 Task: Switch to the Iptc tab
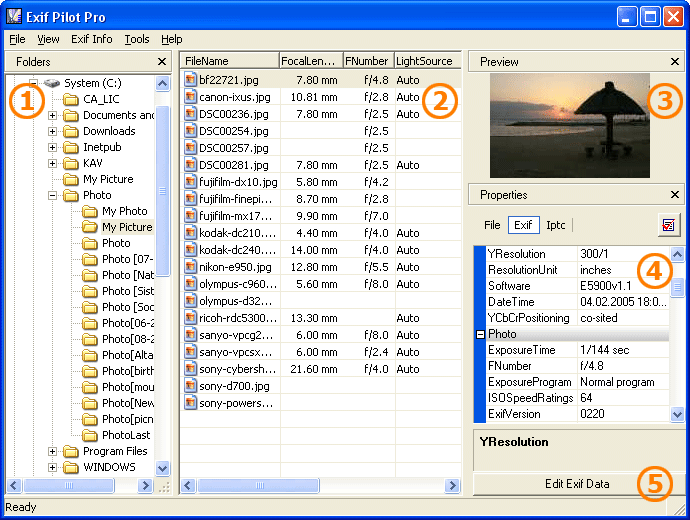point(555,225)
